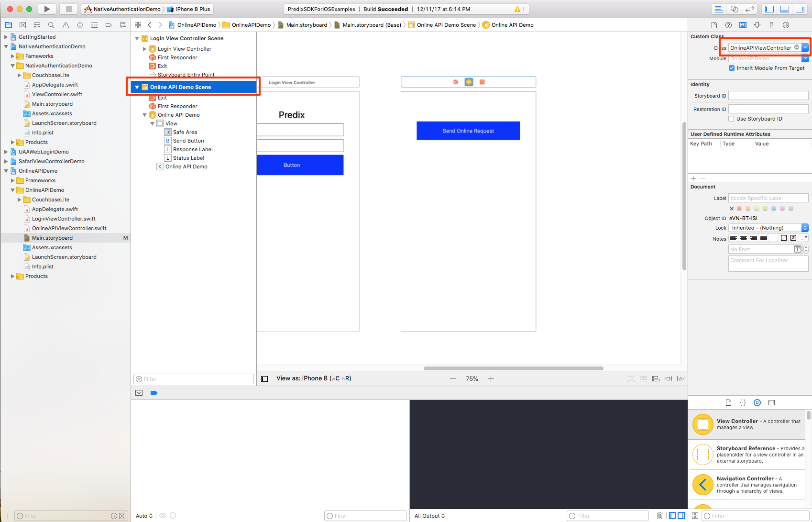Viewport: 812px width, 522px height.
Task: Toggle the breakpoint activation button
Action: click(154, 393)
